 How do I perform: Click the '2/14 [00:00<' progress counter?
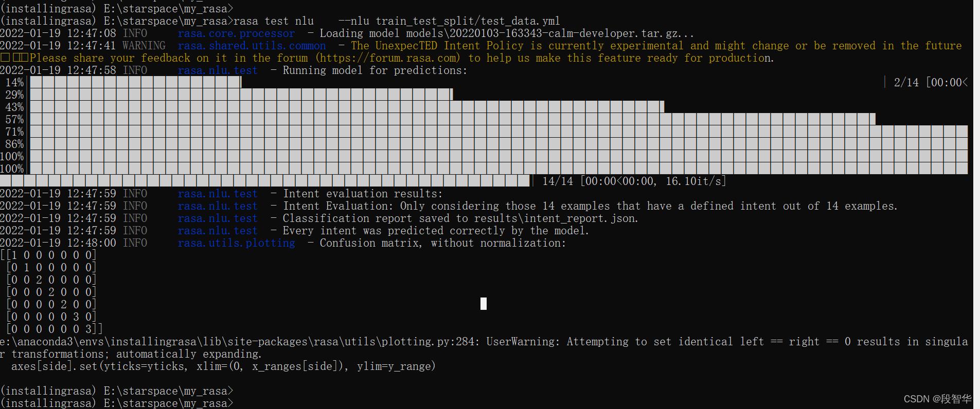[931, 82]
